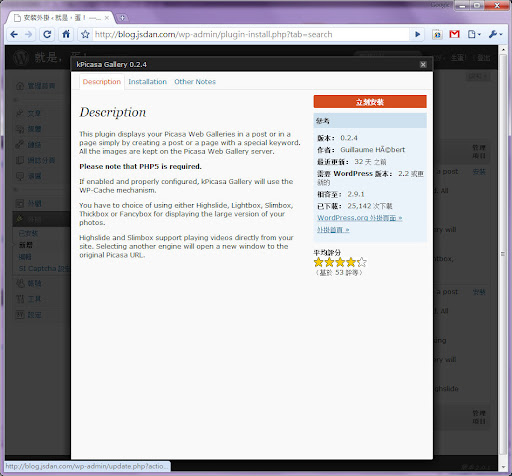Image resolution: width=512 pixels, height=476 pixels.
Task: Switch to the Installation tab
Action: point(147,82)
